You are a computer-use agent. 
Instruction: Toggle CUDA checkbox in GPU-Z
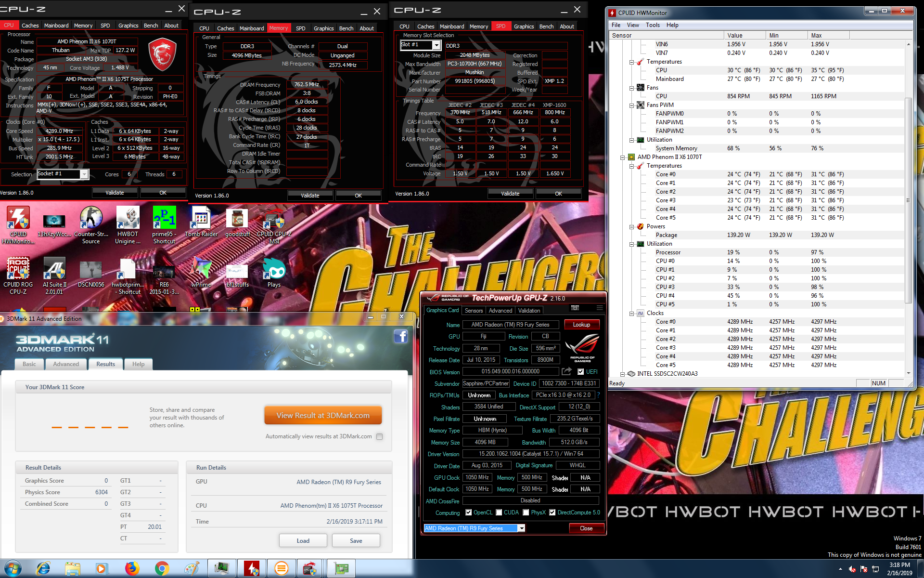499,512
